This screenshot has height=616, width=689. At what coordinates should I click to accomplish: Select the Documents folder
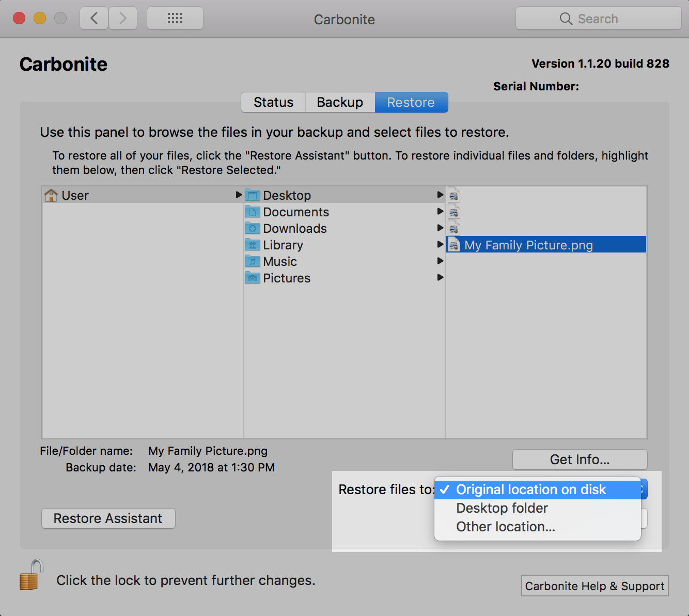[296, 212]
